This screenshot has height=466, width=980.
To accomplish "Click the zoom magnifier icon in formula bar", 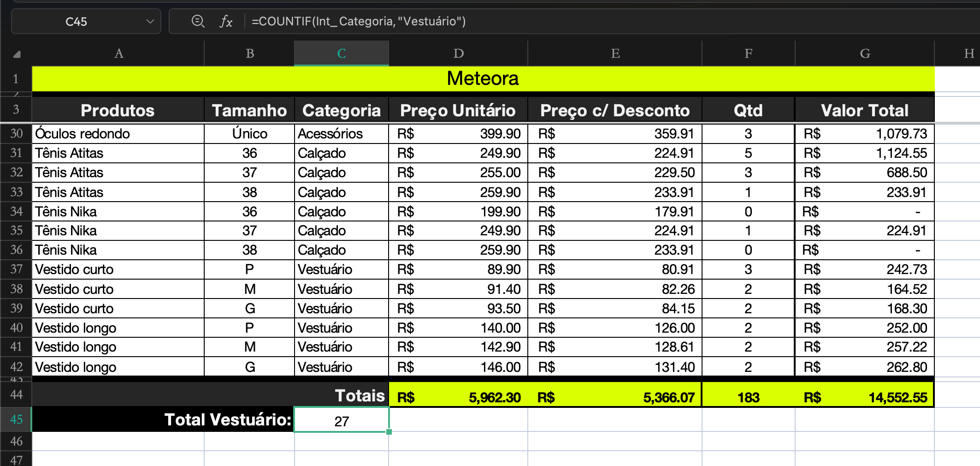I will pyautogui.click(x=198, y=21).
